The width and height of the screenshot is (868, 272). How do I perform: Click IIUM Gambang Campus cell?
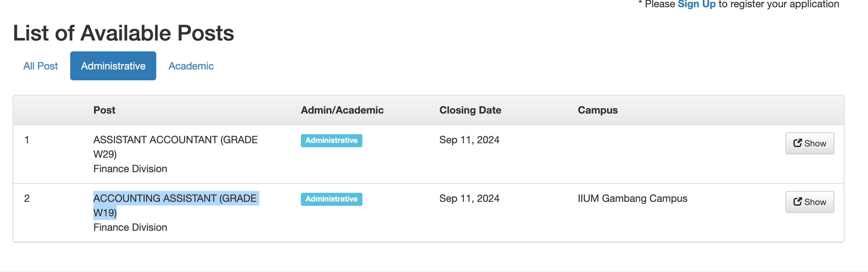pyautogui.click(x=632, y=199)
